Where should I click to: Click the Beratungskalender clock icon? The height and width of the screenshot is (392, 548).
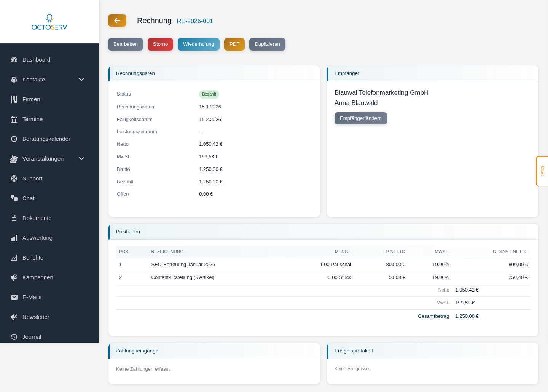pos(14,139)
